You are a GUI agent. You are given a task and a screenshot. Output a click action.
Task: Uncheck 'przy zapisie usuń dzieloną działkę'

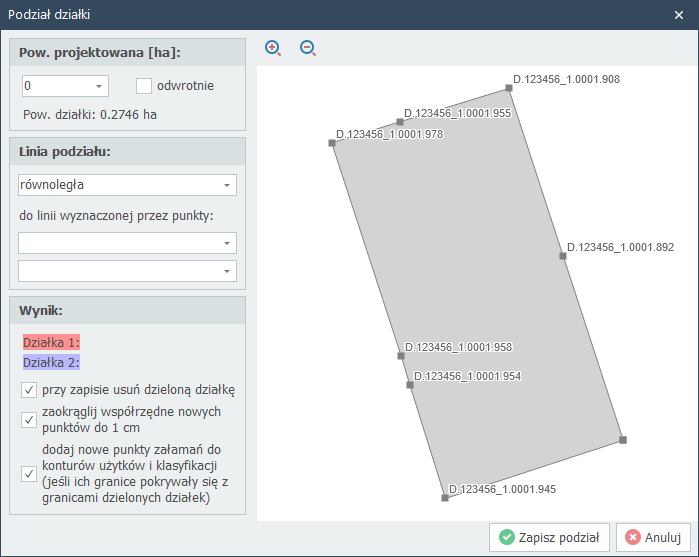29,389
